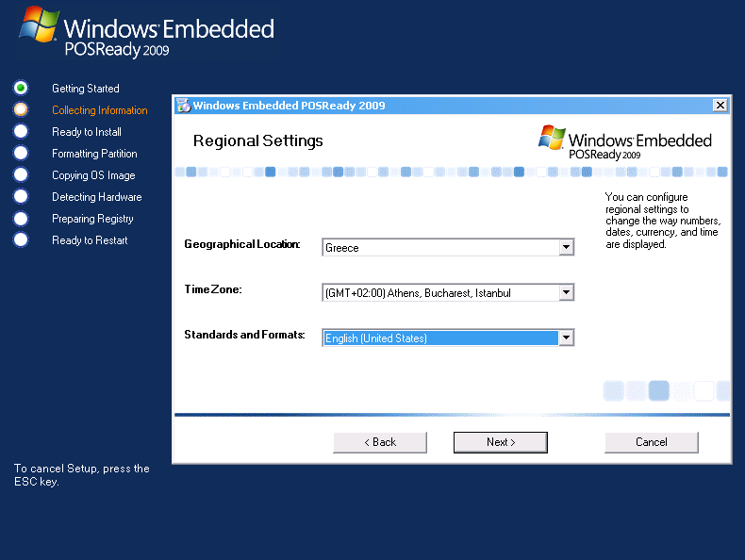The image size is (745, 560).
Task: Click the Standards and Formats label
Action: tap(244, 335)
